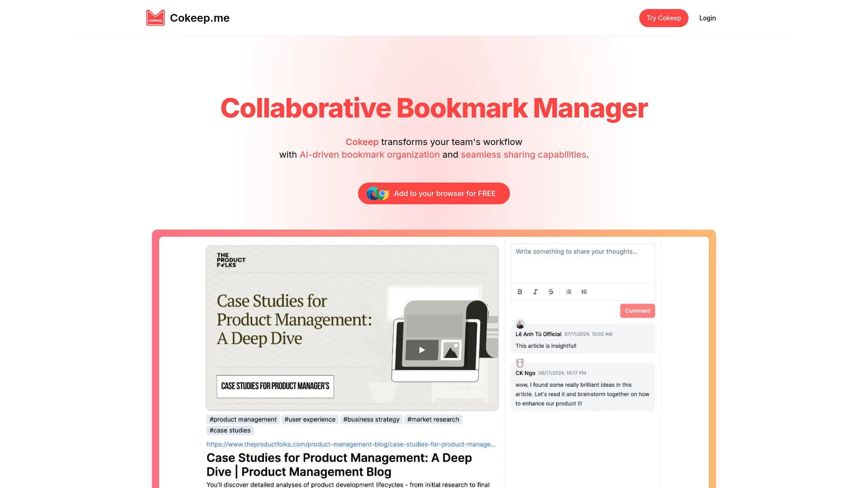Screen dimensions: 868x488
Task: Click the Comment submission button
Action: pyautogui.click(x=637, y=310)
